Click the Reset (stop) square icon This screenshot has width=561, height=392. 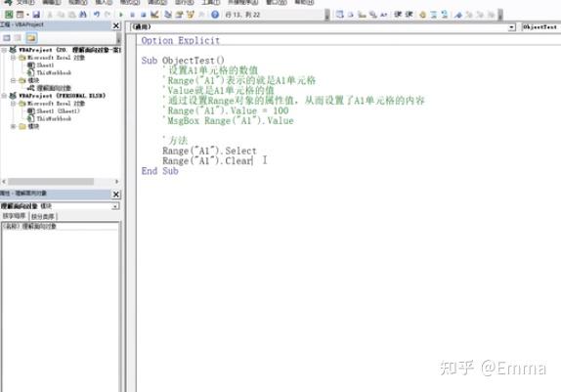(143, 15)
